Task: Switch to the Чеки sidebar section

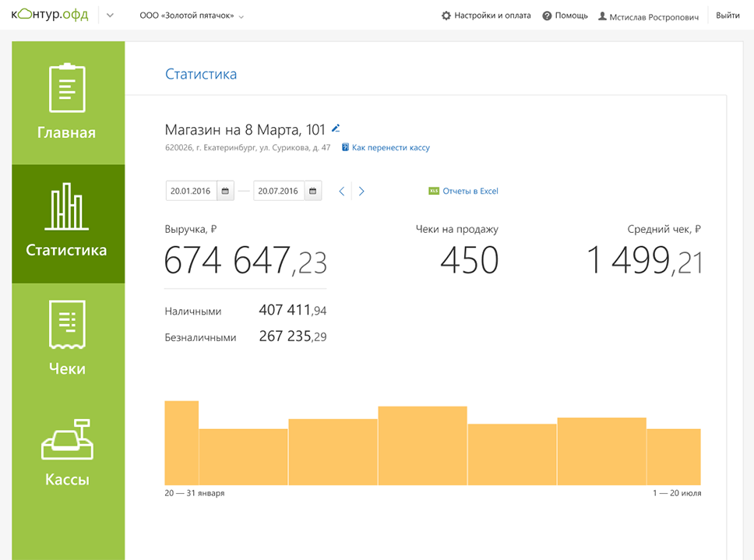Action: 68,342
